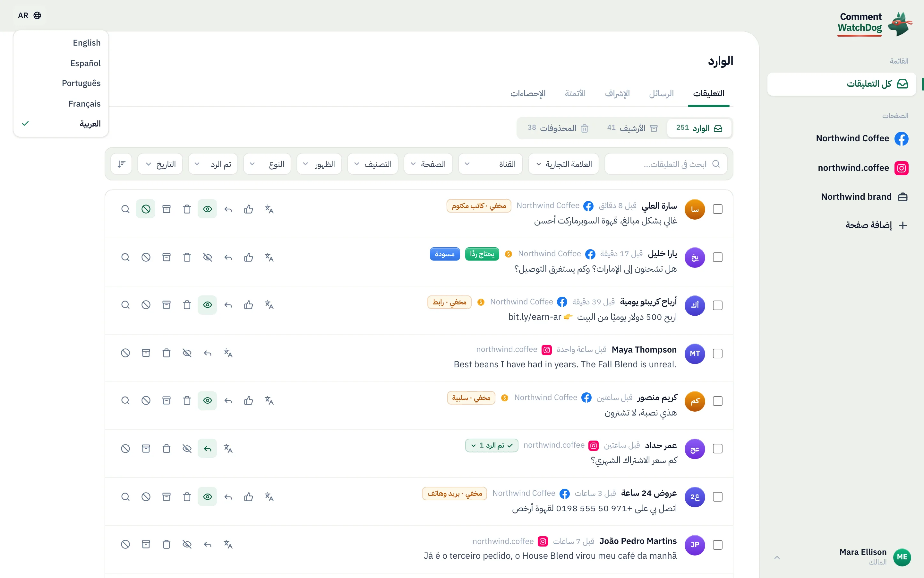Choose Português from language menu

click(61, 83)
